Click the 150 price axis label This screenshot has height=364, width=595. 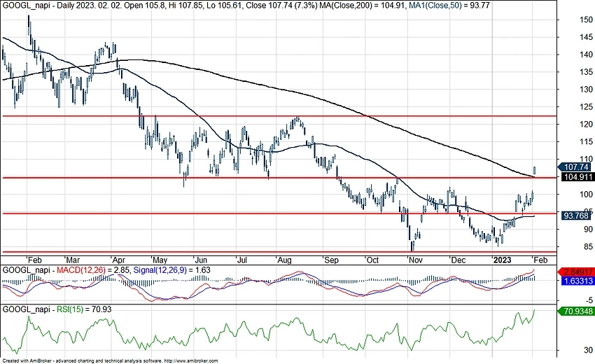(x=587, y=20)
